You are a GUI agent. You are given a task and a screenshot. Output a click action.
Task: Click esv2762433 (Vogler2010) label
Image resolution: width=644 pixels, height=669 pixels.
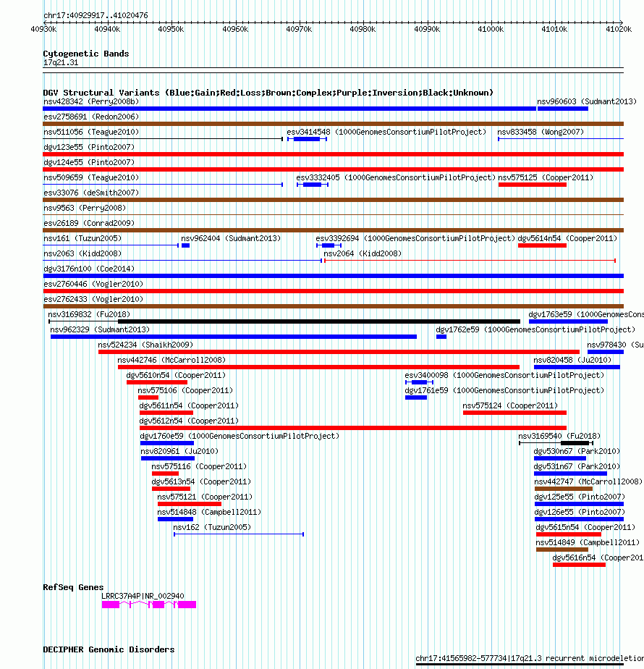(93, 300)
